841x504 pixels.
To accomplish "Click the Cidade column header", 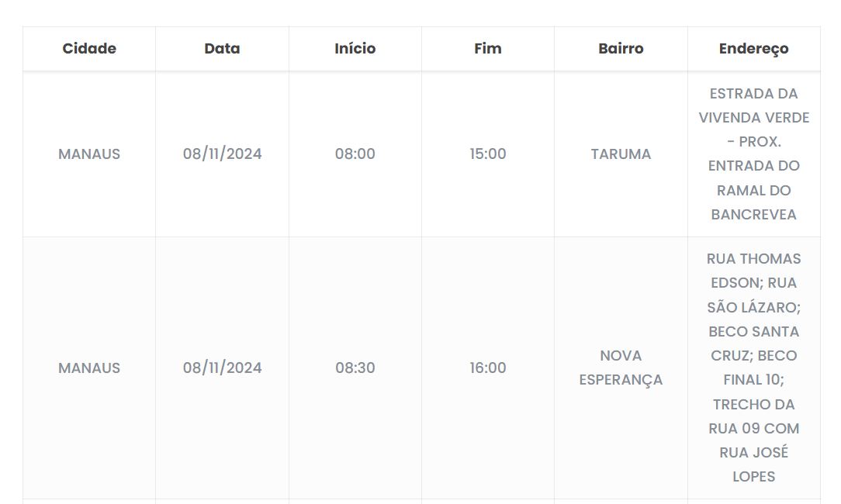I will [89, 48].
